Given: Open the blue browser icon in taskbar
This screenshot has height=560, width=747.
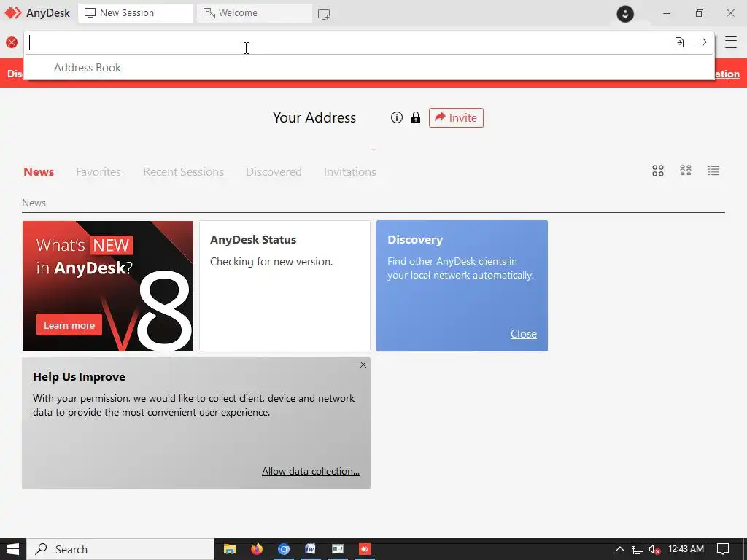Looking at the screenshot, I should (284, 549).
